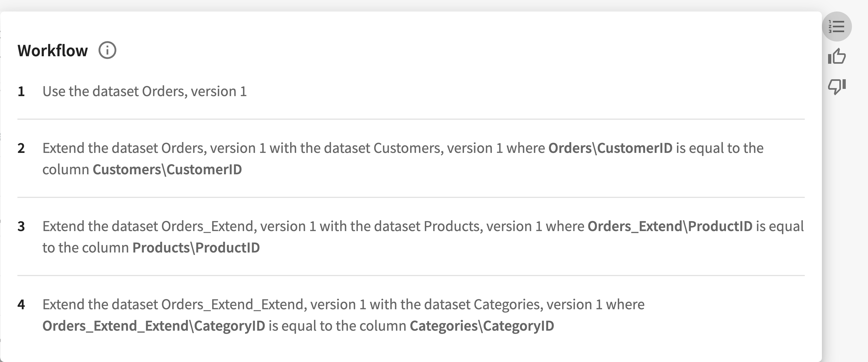
Task: Toggle the numbered workflow list icon
Action: [837, 27]
